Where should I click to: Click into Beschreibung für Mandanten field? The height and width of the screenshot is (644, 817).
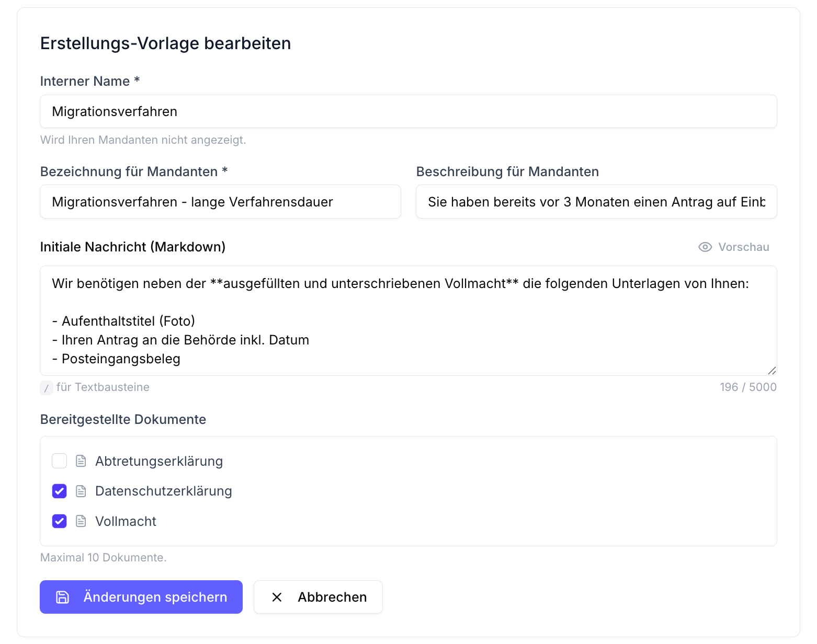tap(596, 202)
